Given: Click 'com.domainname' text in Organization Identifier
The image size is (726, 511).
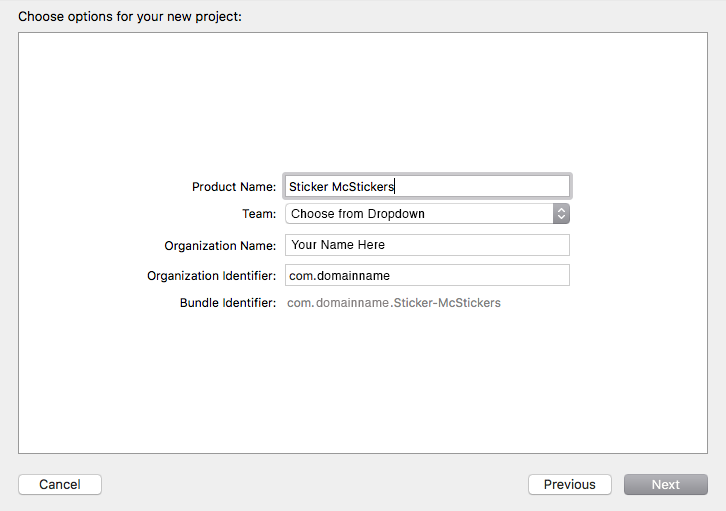Looking at the screenshot, I should pos(338,276).
